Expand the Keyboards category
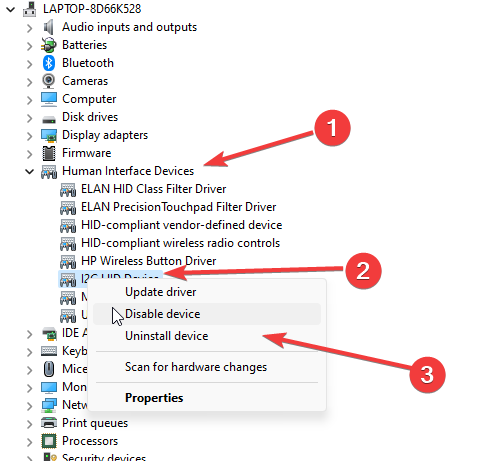 (x=29, y=352)
